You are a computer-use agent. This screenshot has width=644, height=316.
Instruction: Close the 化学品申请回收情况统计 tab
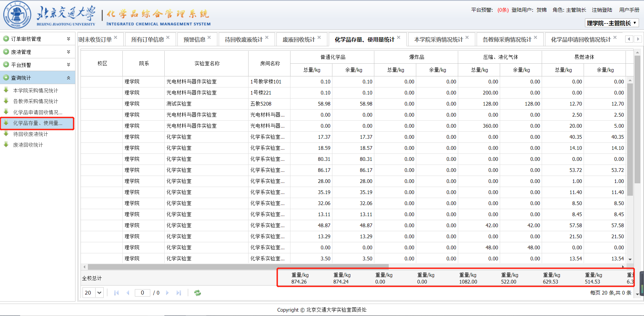tap(615, 38)
